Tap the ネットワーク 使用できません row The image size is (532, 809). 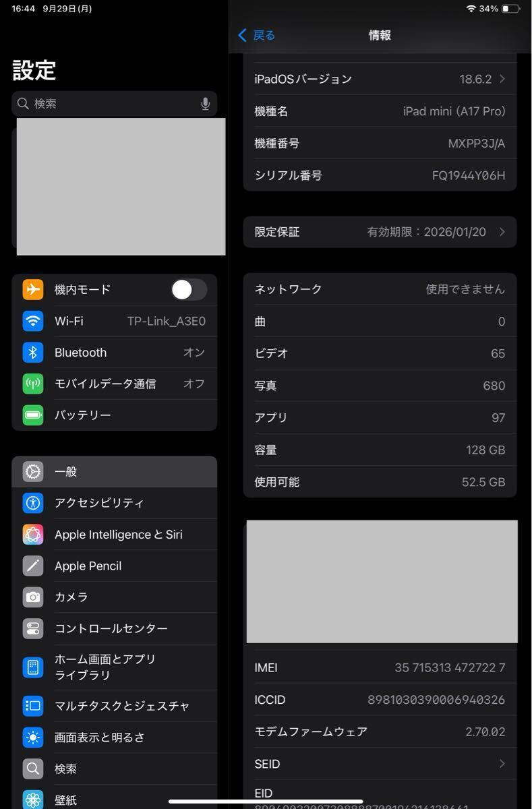[380, 289]
